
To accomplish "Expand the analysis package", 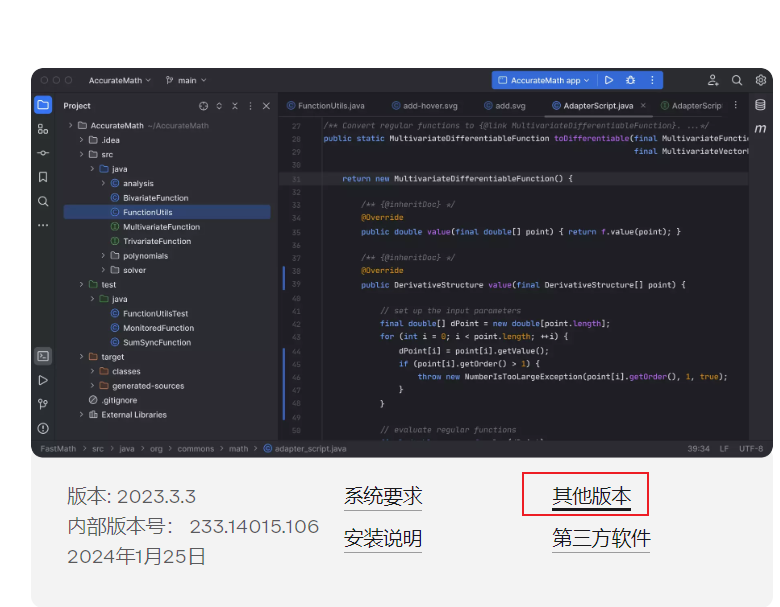I will coord(103,183).
